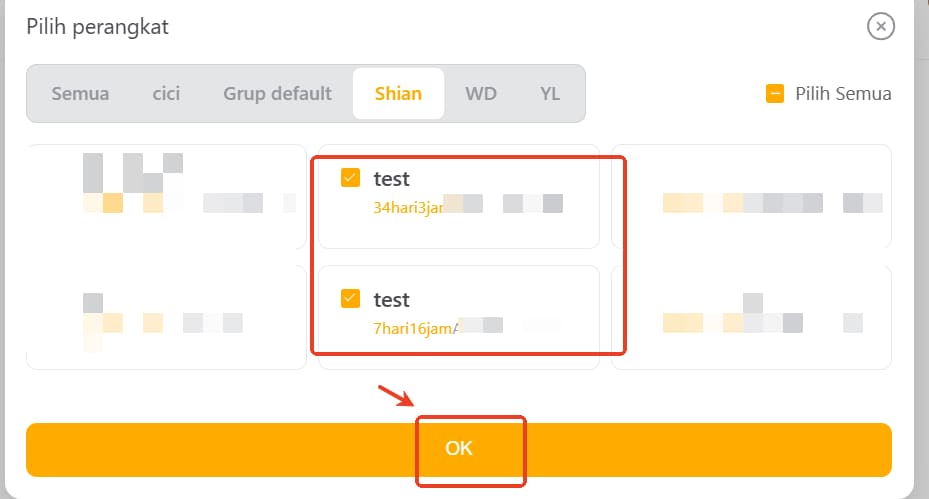Viewport: 929px width, 499px height.
Task: Select the blurred device card at bottom-left
Action: (x=166, y=317)
